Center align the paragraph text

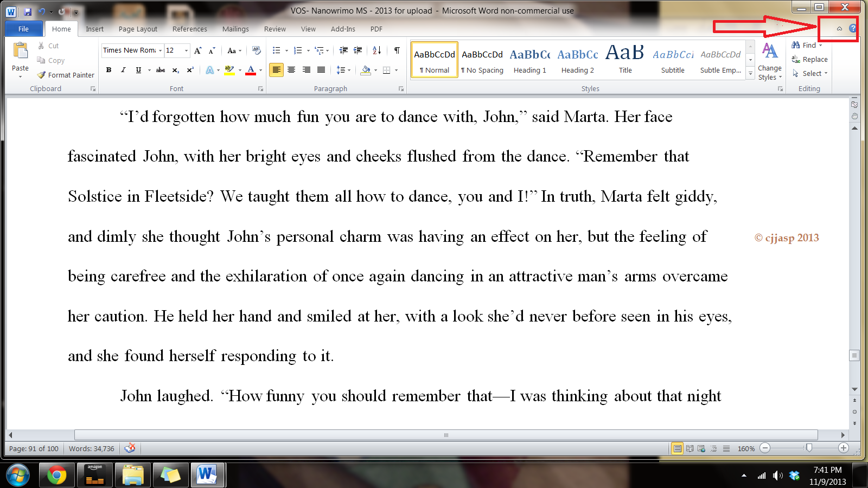(291, 70)
